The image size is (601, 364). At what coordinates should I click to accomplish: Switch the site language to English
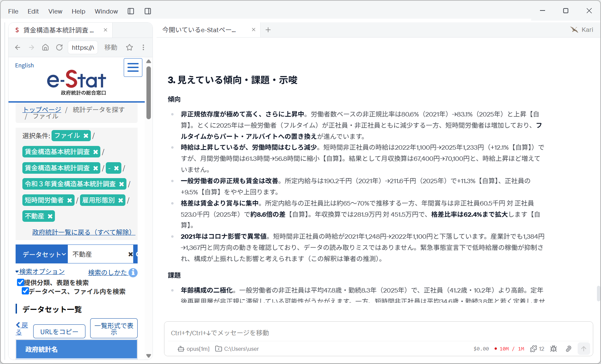click(x=24, y=65)
